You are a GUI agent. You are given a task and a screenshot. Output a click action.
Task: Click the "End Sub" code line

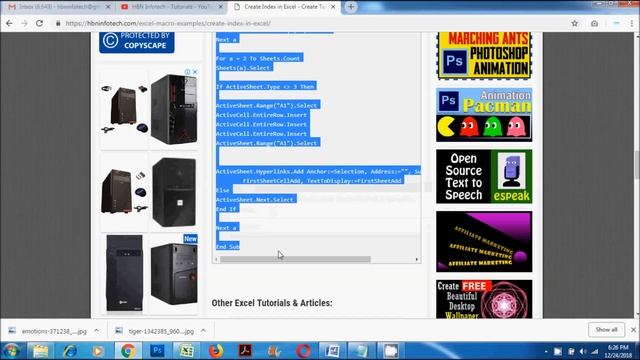tap(228, 247)
